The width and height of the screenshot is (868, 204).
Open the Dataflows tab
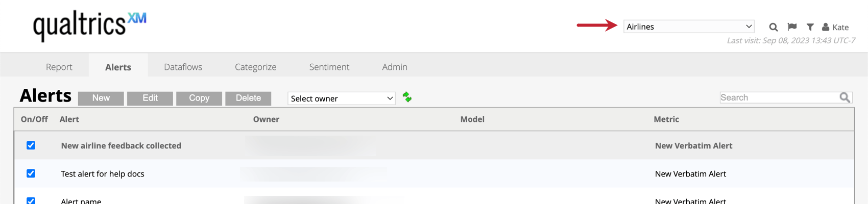[183, 67]
